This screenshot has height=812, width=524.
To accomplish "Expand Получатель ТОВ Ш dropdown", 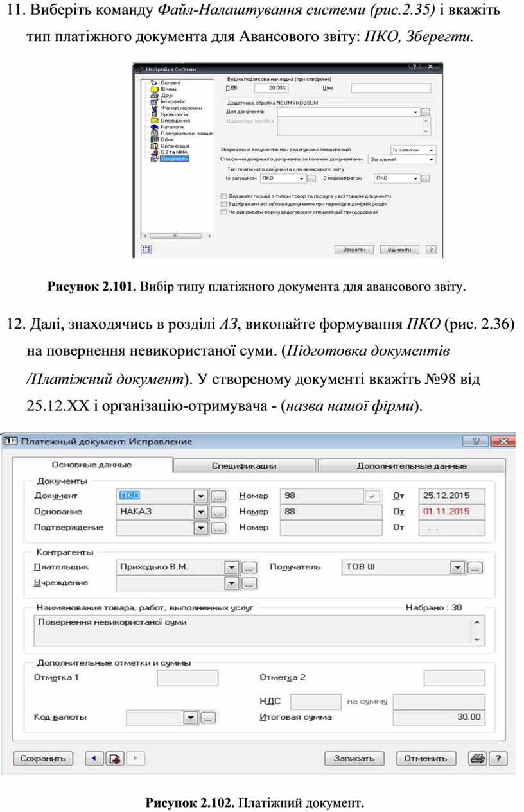I will tap(458, 567).
